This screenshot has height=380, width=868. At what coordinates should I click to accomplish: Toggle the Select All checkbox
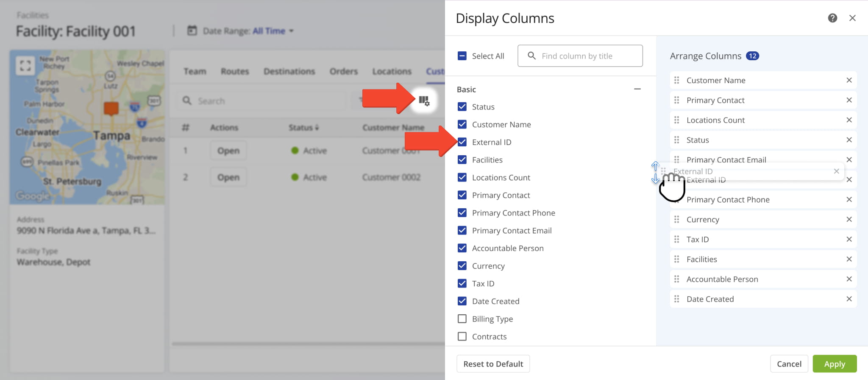462,56
